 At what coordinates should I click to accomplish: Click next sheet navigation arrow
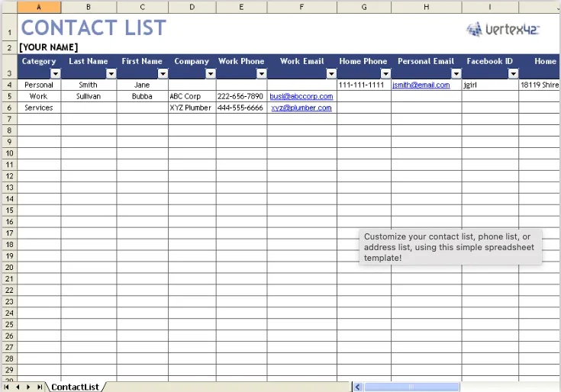coord(28,387)
